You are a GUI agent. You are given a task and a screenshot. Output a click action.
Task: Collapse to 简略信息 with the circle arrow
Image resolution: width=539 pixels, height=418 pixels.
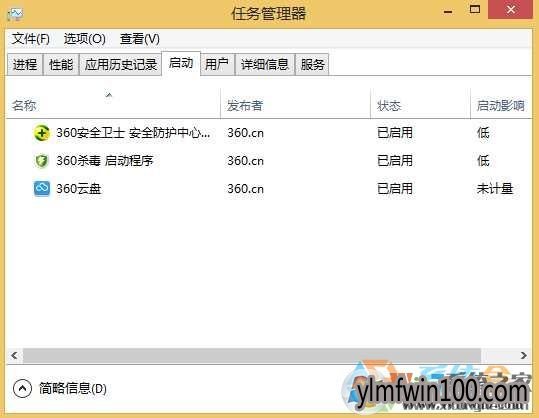point(22,389)
